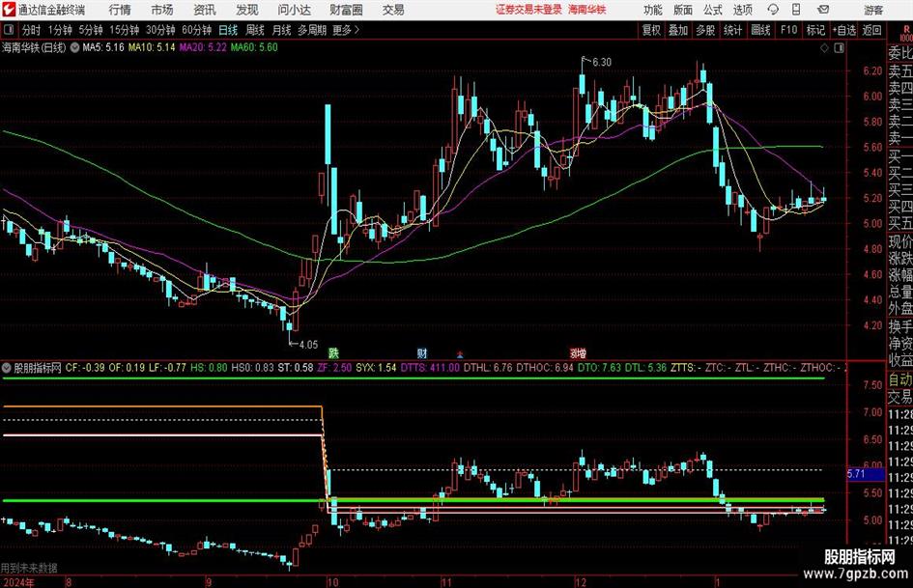This screenshot has width=913, height=588.
Task: Click the 财 marker below the chart
Action: 422,352
